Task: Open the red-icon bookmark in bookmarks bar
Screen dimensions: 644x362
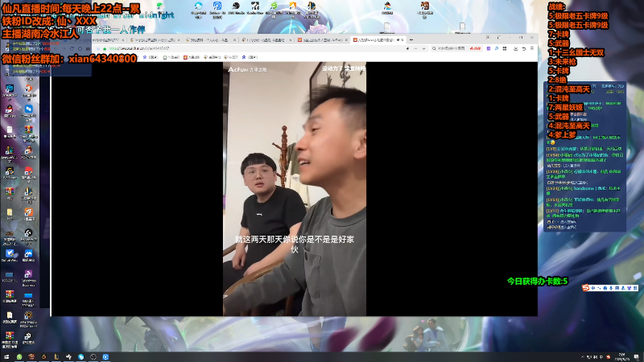Action: pyautogui.click(x=191, y=57)
